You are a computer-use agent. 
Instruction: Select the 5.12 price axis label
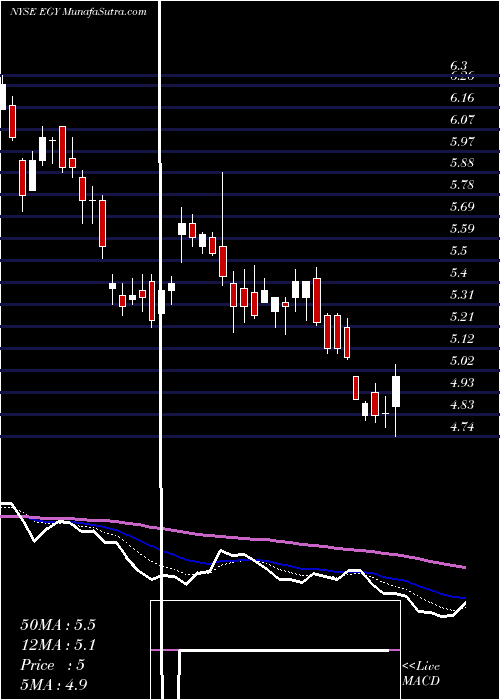pyautogui.click(x=462, y=339)
